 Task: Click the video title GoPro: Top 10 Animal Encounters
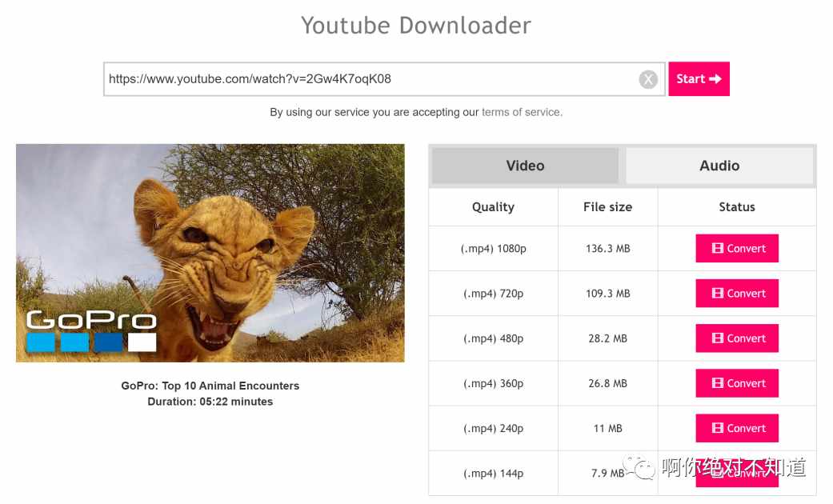point(210,386)
